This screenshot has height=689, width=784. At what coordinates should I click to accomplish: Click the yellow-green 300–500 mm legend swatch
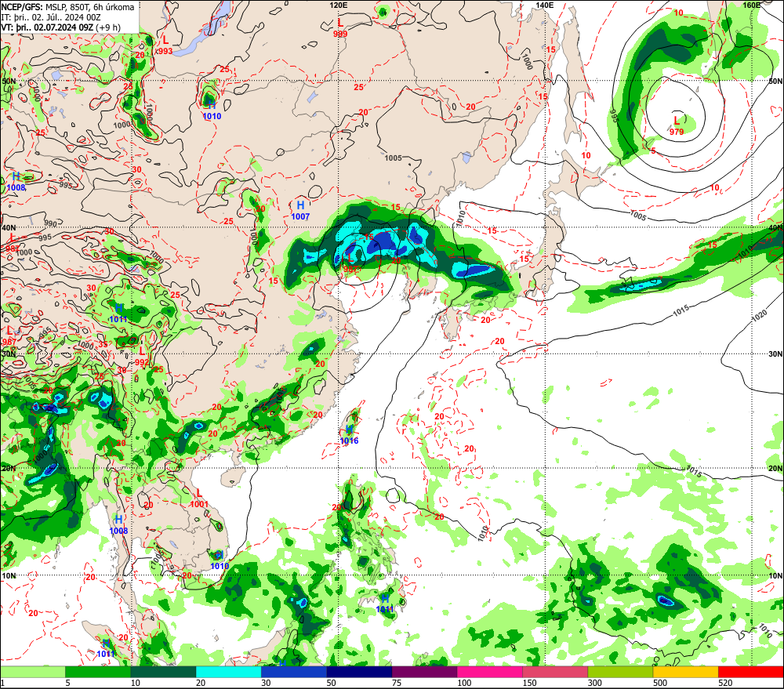click(x=620, y=672)
